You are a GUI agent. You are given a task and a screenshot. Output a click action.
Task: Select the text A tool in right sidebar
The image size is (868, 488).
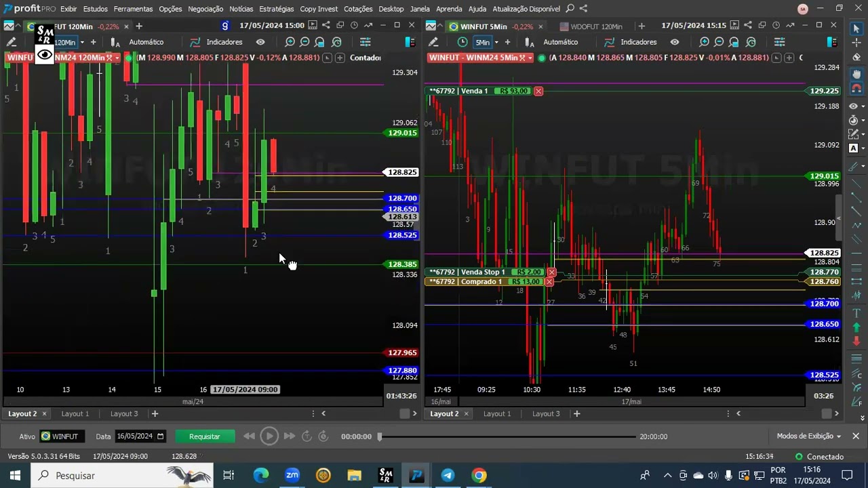[853, 148]
